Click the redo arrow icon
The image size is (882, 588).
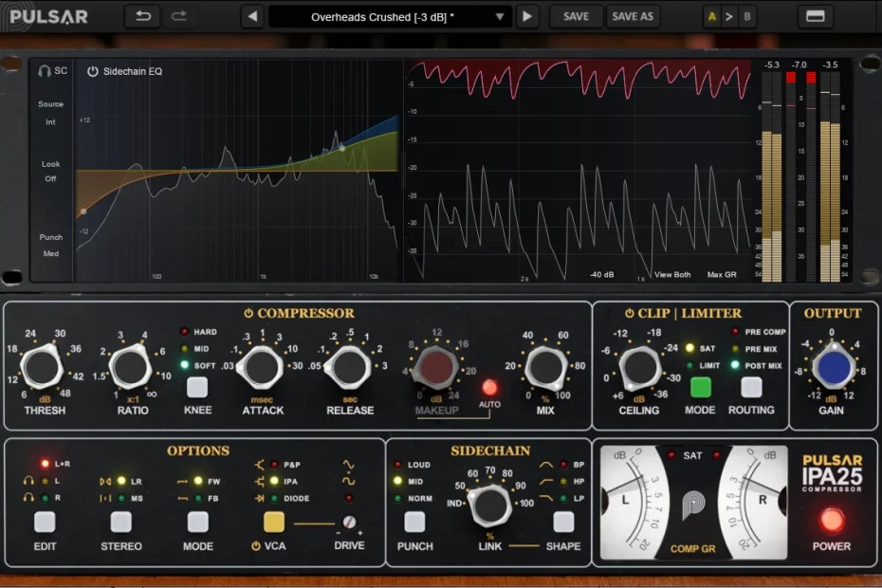pos(179,16)
